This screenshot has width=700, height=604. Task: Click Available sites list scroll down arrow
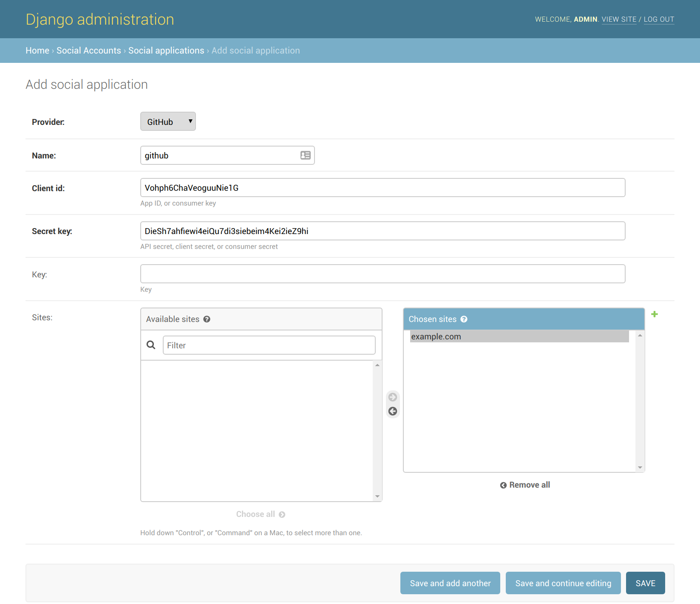click(x=377, y=497)
